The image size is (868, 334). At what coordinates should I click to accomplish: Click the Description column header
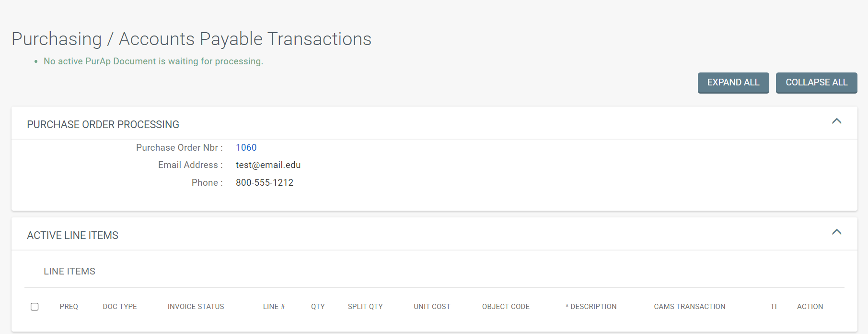pos(591,307)
